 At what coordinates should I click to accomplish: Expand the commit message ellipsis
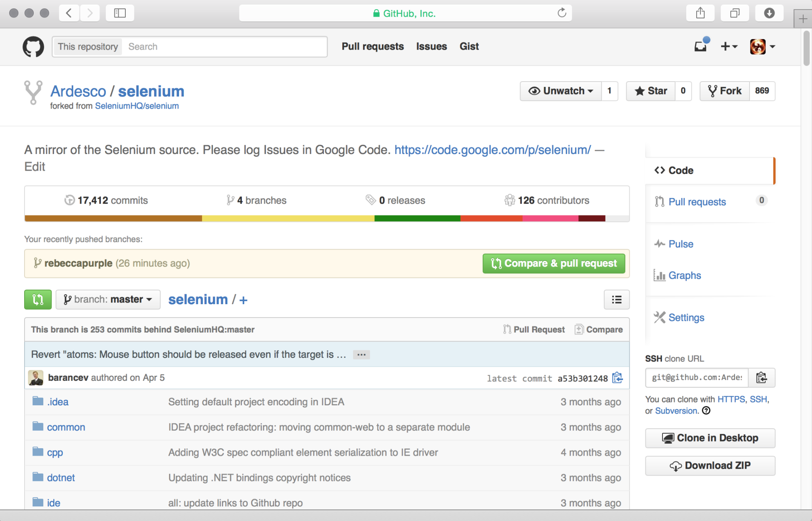point(361,355)
